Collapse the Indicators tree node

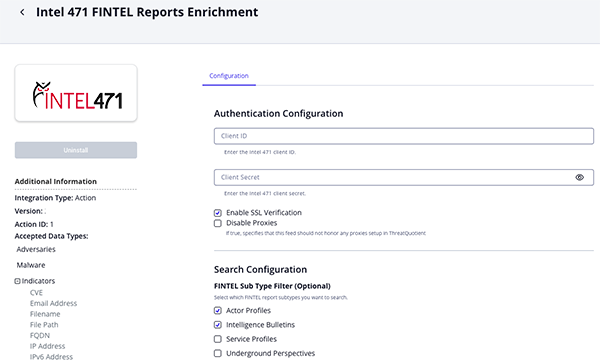click(x=17, y=281)
